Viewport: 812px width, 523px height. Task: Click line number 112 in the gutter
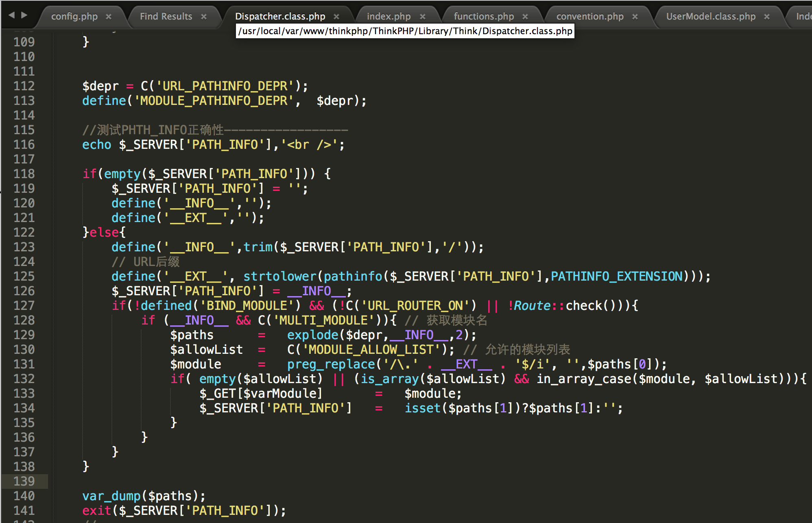(x=24, y=86)
